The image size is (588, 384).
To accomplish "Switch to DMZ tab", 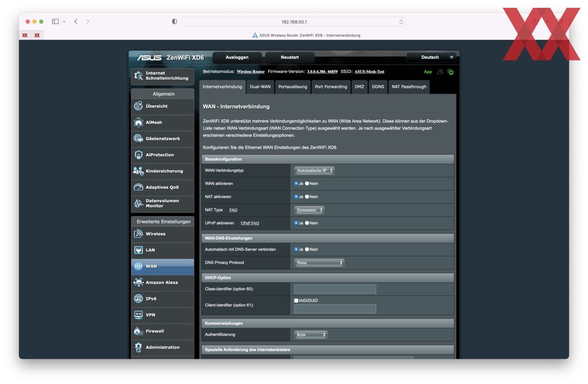I will tap(359, 87).
